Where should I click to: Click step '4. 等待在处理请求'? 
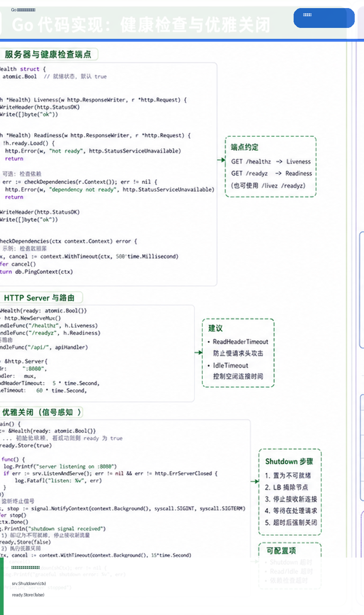pos(291,511)
